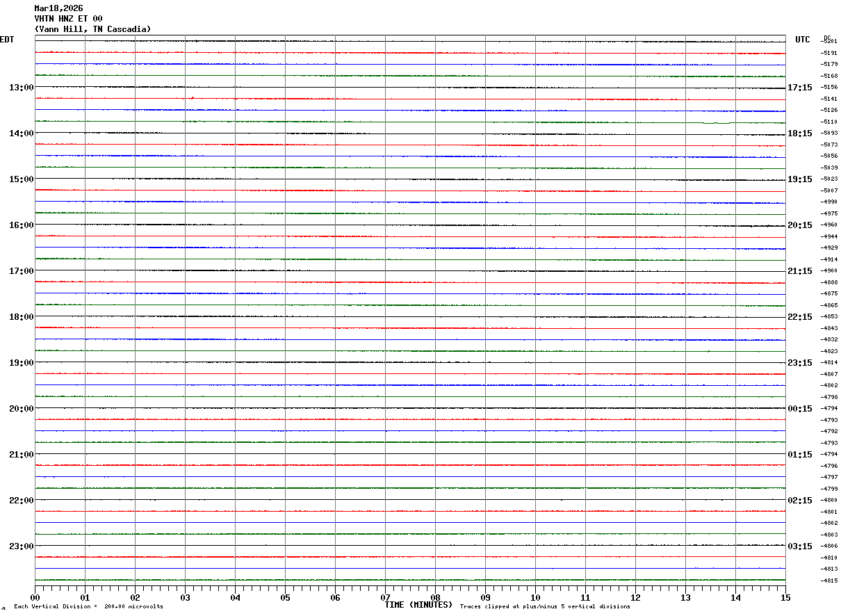Click the DC offset value -4814
This screenshot has height=616, width=841.
coord(829,362)
